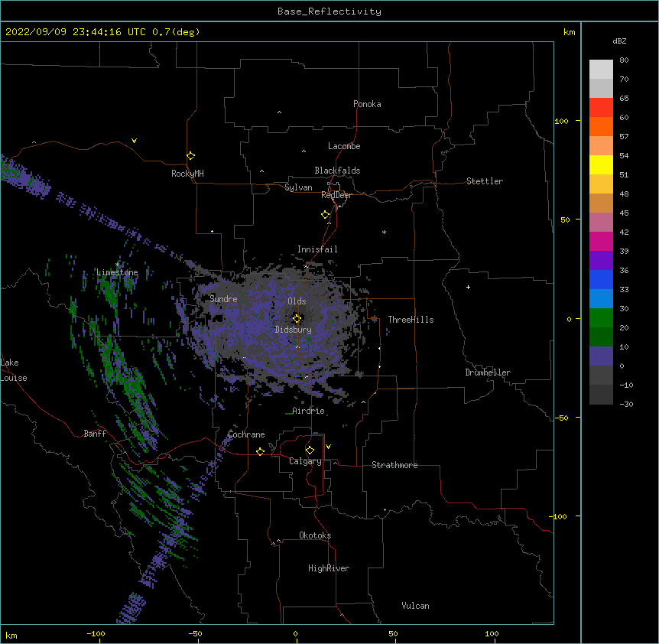Click the asterisk marker above Limestone label

(x=118, y=265)
